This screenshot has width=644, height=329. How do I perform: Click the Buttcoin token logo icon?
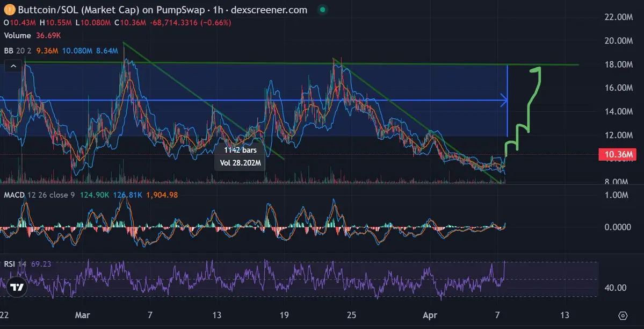10,10
